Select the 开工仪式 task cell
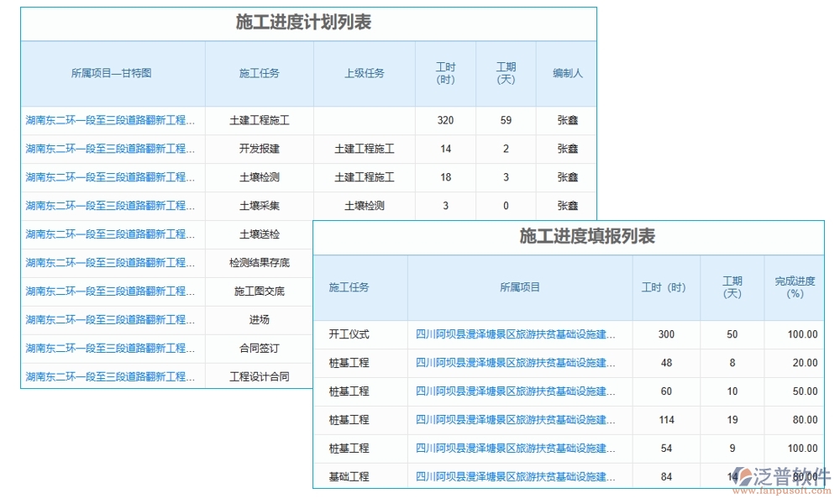Image resolution: width=840 pixels, height=504 pixels. coord(349,333)
